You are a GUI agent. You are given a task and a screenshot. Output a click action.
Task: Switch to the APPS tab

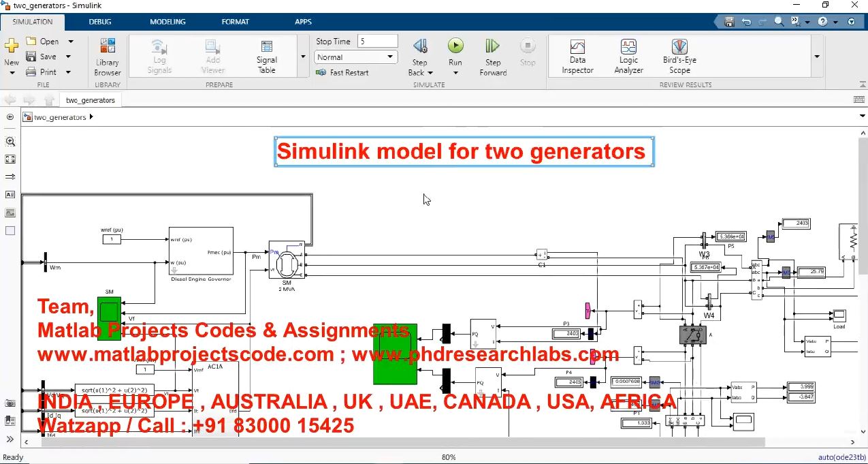click(x=303, y=22)
